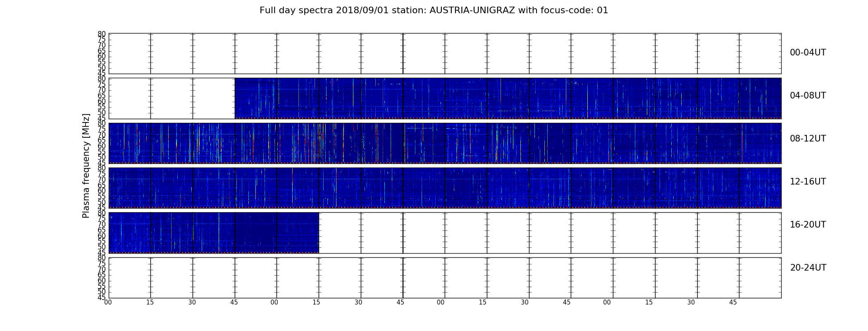Click the '16-20UT' row label
868x331 pixels.
[x=808, y=225]
